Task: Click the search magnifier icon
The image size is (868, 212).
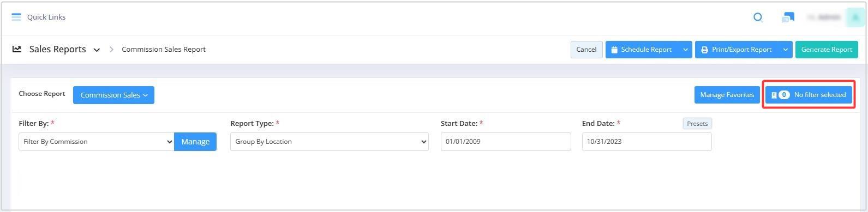Action: [758, 17]
